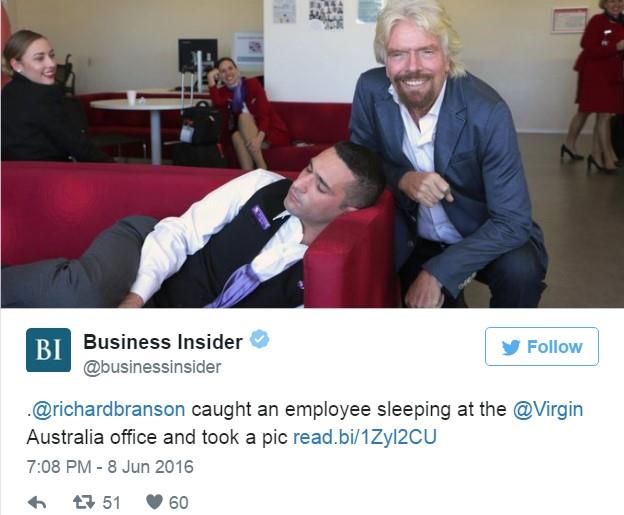The height and width of the screenshot is (515, 624).
Task: Click the 7:08 PM - 8 Jun 2016 timestamp
Action: [x=110, y=466]
